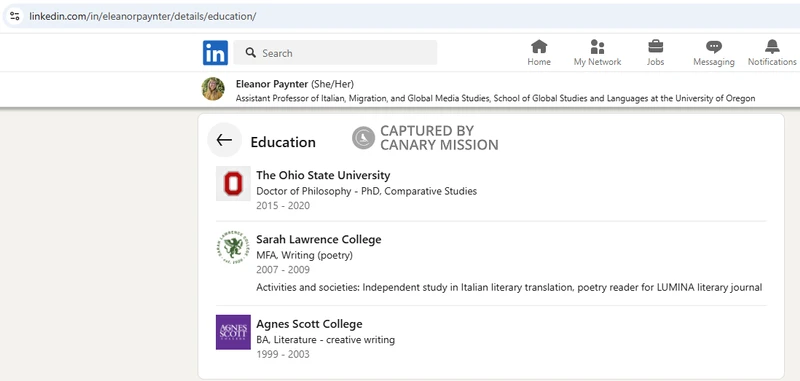Click the LinkedIn logo icon
800x381 pixels.
pyautogui.click(x=215, y=53)
